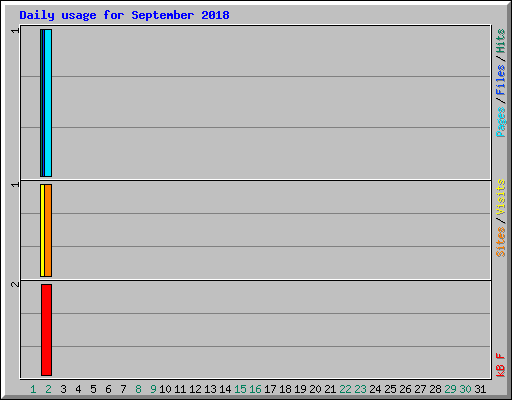Click the blue 'Files' legend label
Screen dimensions: 512x400
[501, 80]
